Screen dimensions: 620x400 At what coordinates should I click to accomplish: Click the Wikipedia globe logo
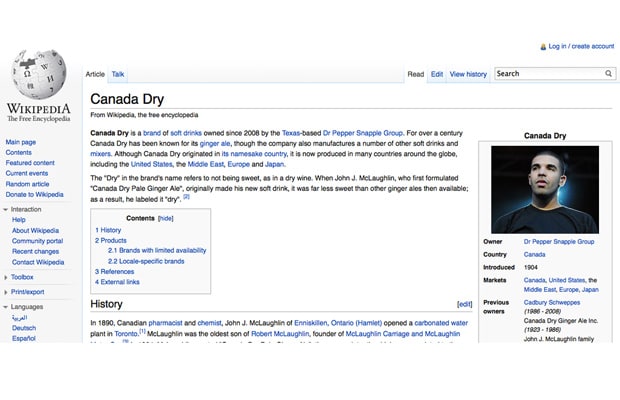click(x=39, y=74)
